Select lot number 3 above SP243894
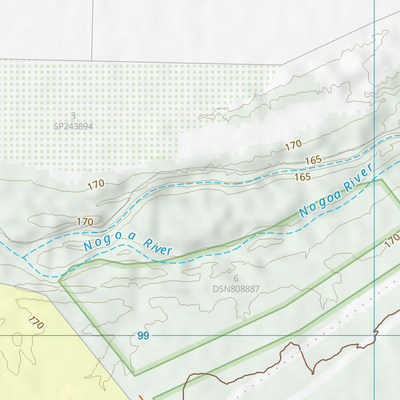 [73, 116]
